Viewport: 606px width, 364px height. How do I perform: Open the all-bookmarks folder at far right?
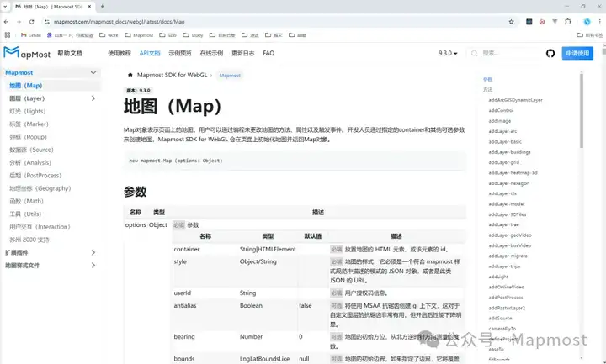[590, 34]
